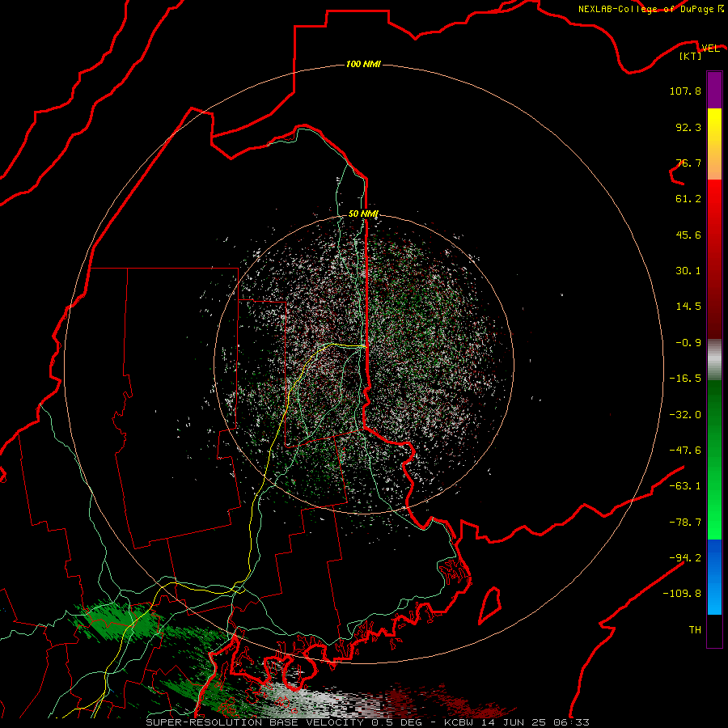Click the [KT] units label

click(691, 56)
